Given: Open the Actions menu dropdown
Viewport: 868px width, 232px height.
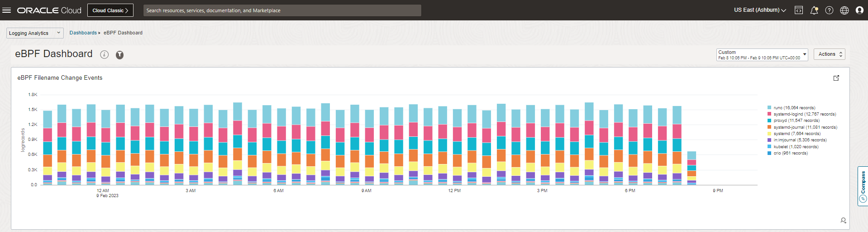Looking at the screenshot, I should click(830, 54).
